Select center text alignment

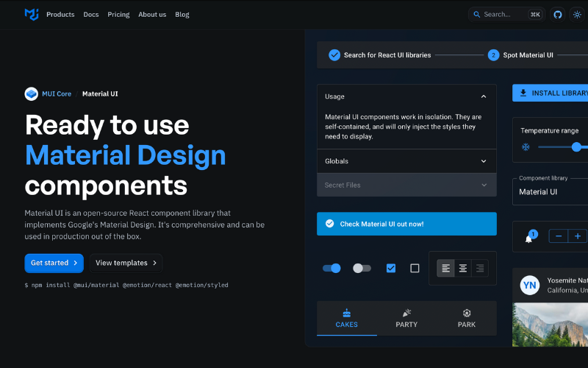(463, 268)
